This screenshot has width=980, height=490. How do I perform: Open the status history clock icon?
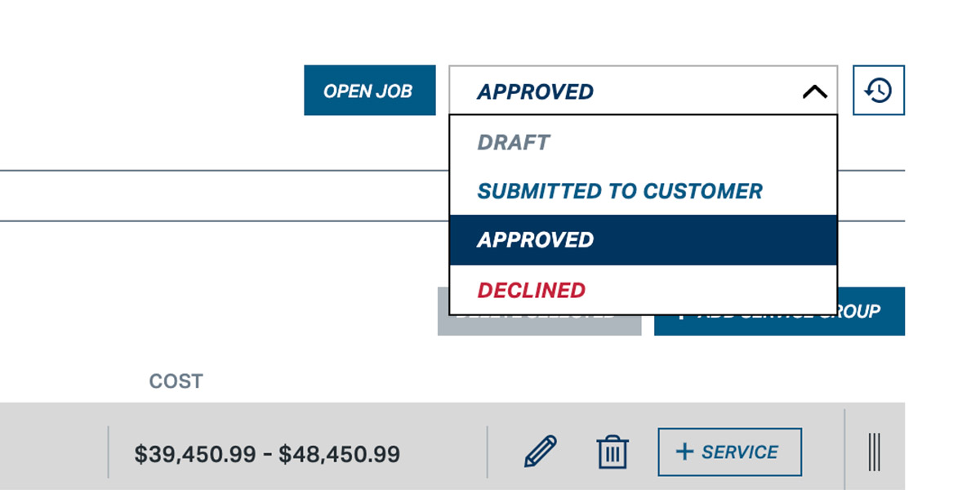(879, 91)
